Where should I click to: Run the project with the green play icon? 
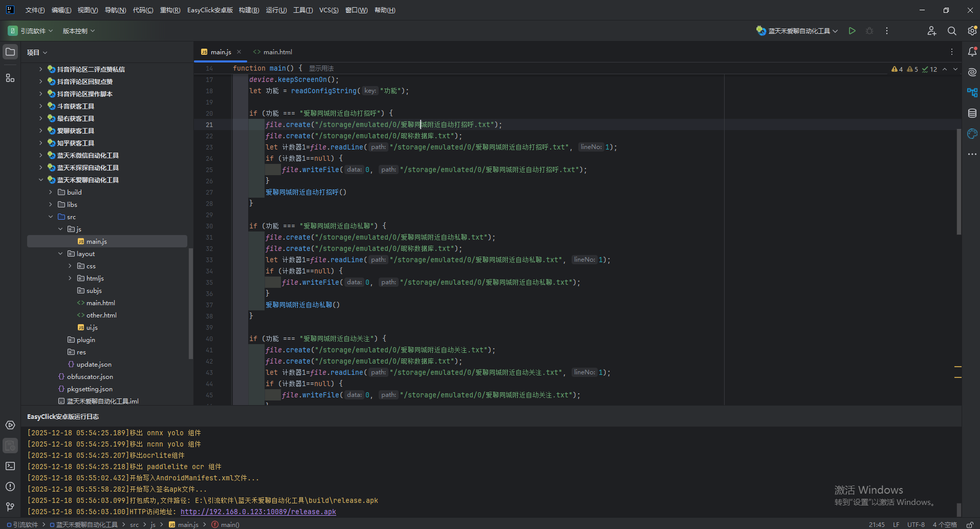click(x=852, y=31)
